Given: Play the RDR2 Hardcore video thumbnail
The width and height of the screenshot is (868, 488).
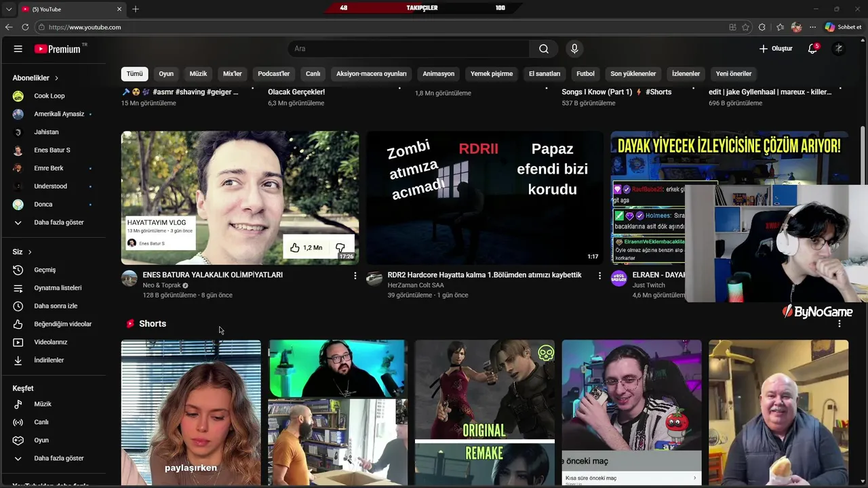Looking at the screenshot, I should pos(485,198).
